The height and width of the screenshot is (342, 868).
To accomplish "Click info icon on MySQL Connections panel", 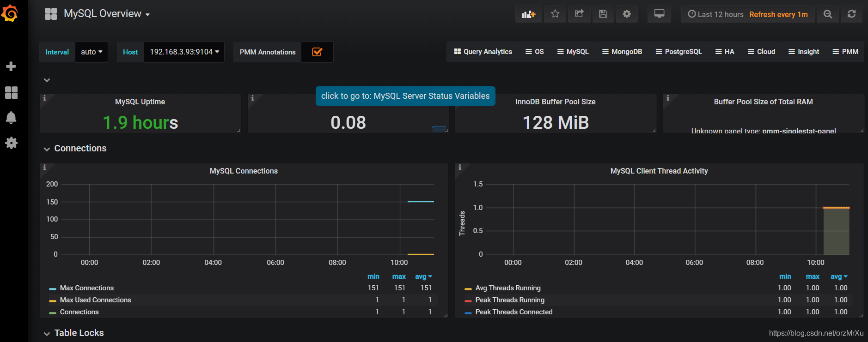I will (44, 167).
